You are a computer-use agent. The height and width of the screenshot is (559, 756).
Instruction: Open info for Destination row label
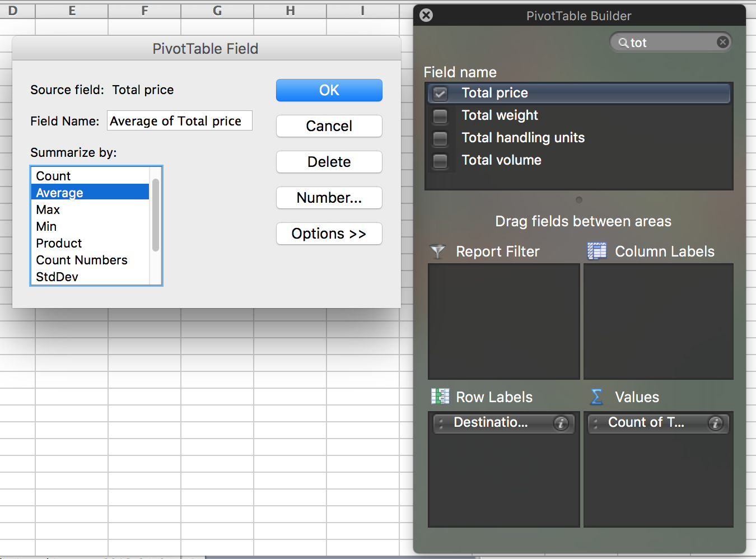[x=561, y=423]
